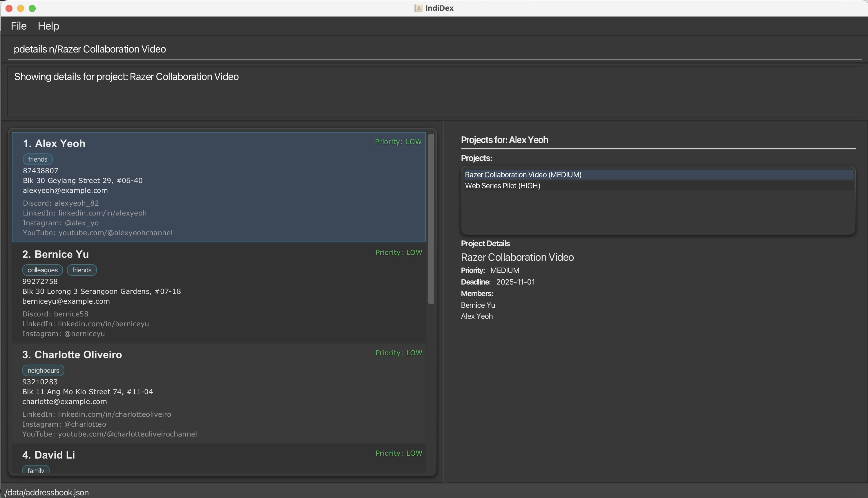
Task: Click phone number 93210283
Action: 40,382
